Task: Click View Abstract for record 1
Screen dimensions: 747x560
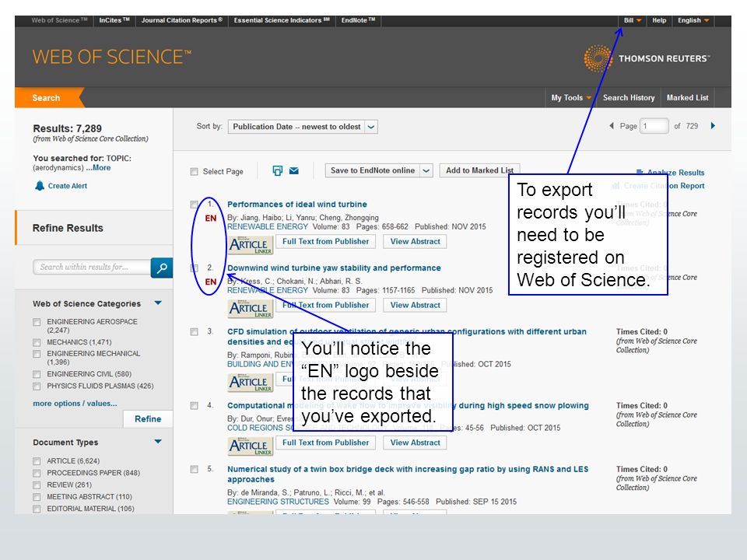Action: tap(415, 241)
